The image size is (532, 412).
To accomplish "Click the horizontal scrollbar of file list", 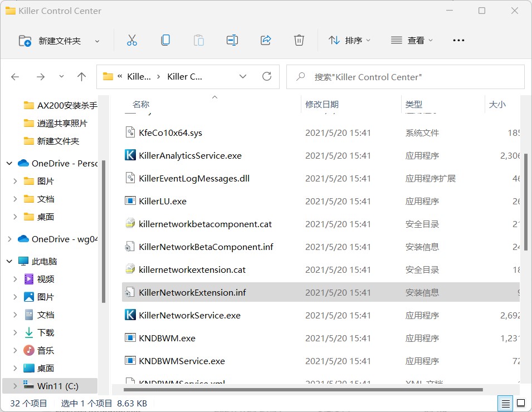I will [x=303, y=390].
